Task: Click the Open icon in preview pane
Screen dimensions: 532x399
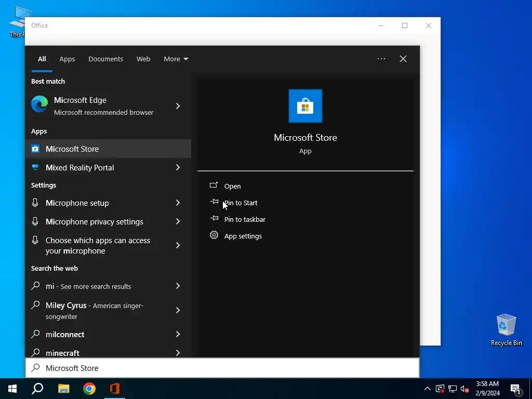Action: pyautogui.click(x=214, y=185)
